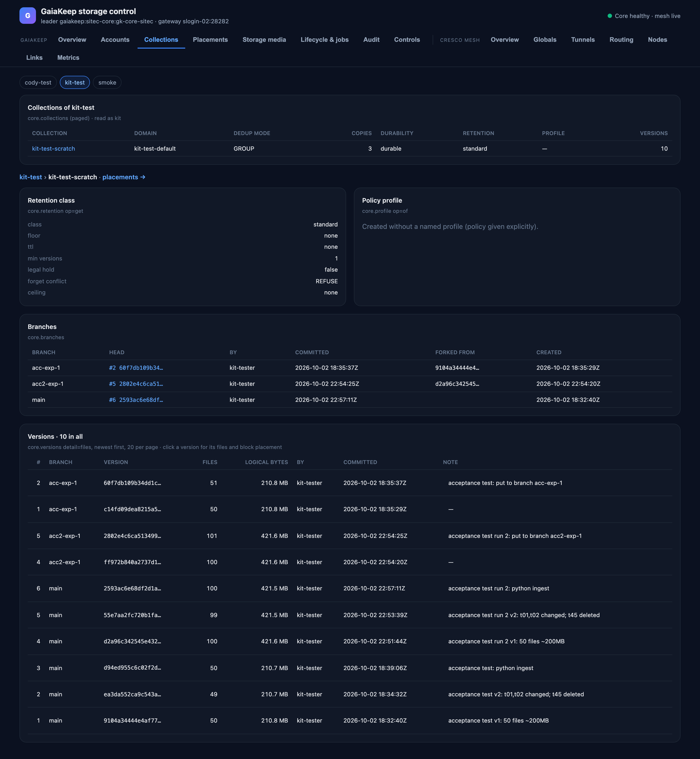Select the smoke account chip
Screen dimensions: 700x759
[x=107, y=83]
